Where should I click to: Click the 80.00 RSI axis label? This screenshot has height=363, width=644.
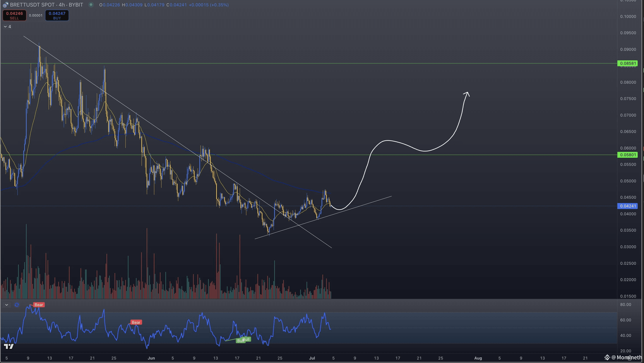pyautogui.click(x=625, y=305)
